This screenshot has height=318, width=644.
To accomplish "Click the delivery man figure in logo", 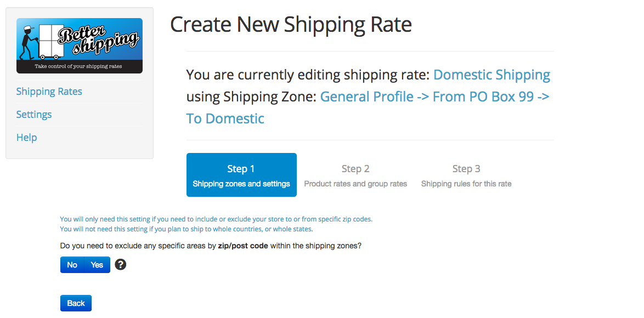I will tap(29, 42).
